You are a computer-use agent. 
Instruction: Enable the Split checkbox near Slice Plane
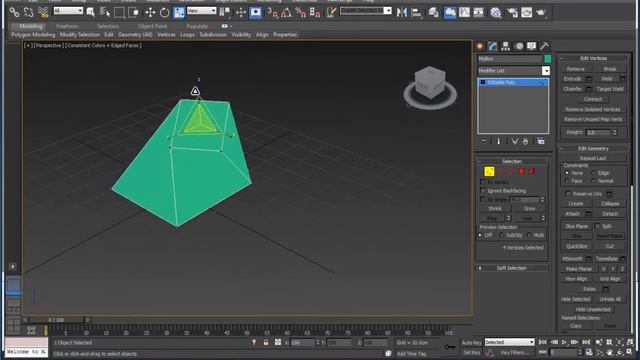597,226
